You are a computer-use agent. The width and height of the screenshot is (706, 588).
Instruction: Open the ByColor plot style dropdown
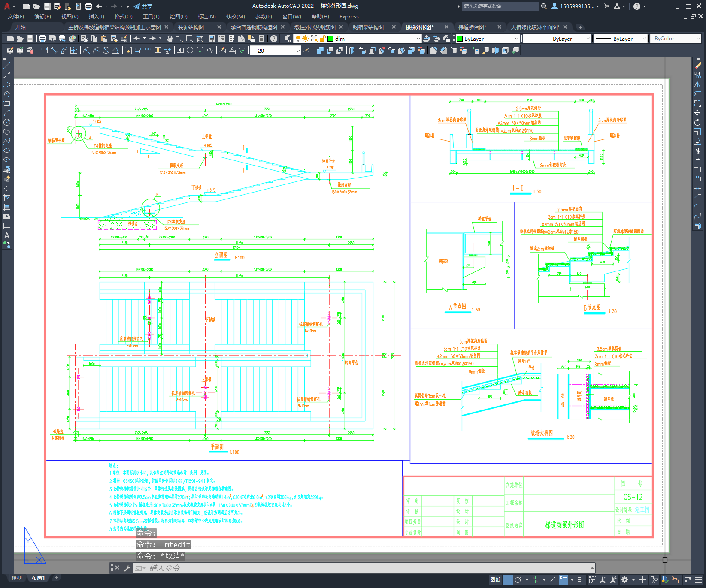coord(698,39)
